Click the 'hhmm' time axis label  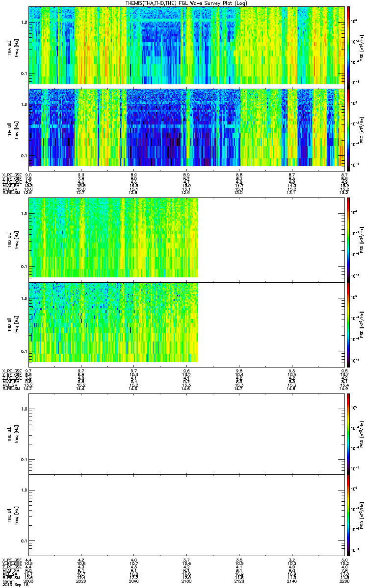click(x=8, y=581)
